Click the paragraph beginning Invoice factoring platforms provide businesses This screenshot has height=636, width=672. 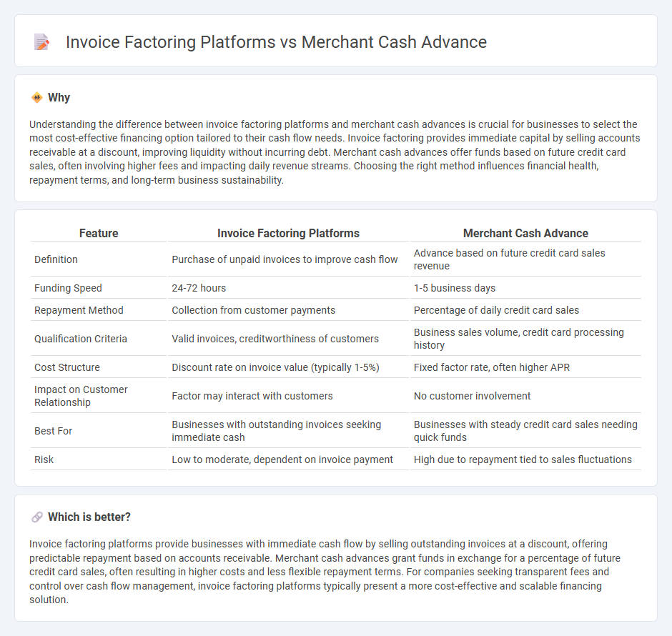tap(326, 572)
